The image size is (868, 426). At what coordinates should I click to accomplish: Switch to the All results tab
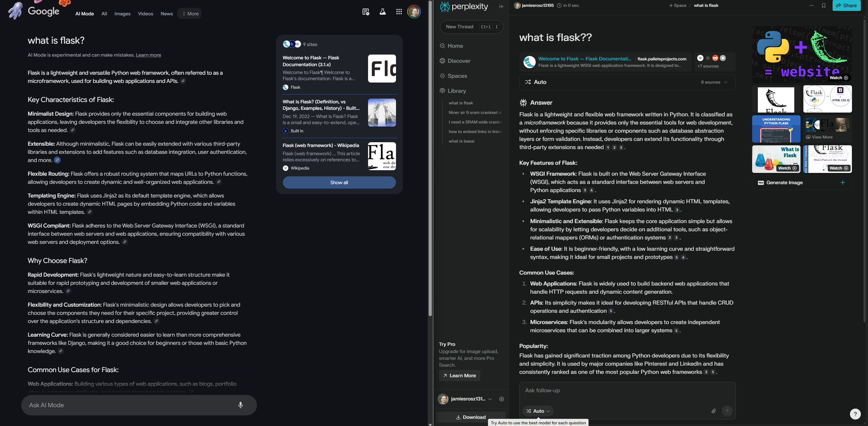[x=104, y=14]
